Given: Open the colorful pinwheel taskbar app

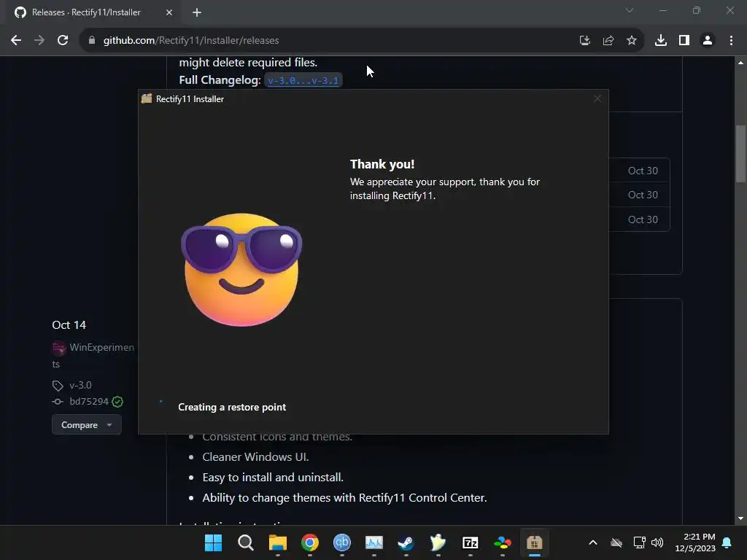Looking at the screenshot, I should point(502,542).
